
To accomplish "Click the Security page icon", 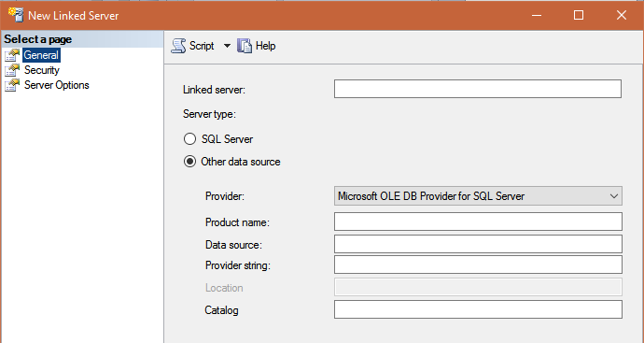I will (x=12, y=70).
